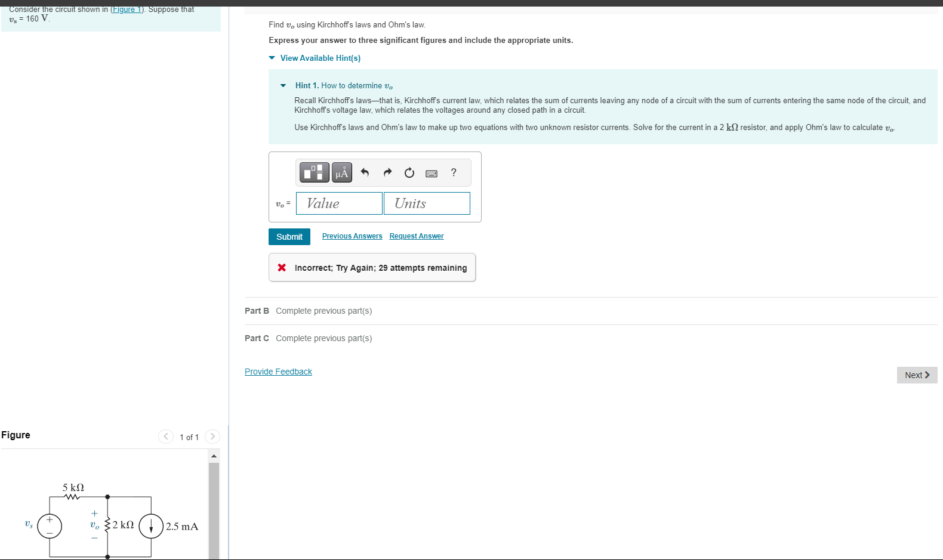Viewport: 943px width, 560px height.
Task: Open Provide Feedback link
Action: click(278, 372)
